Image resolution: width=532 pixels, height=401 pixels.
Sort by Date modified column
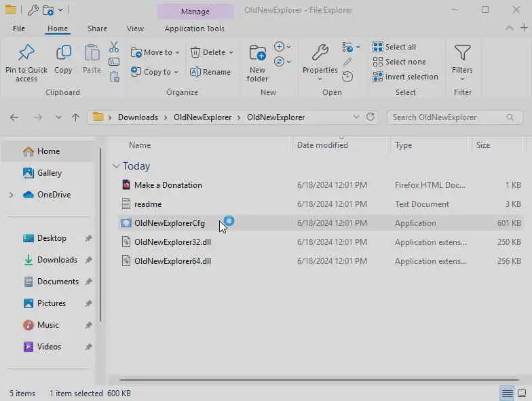tap(322, 145)
